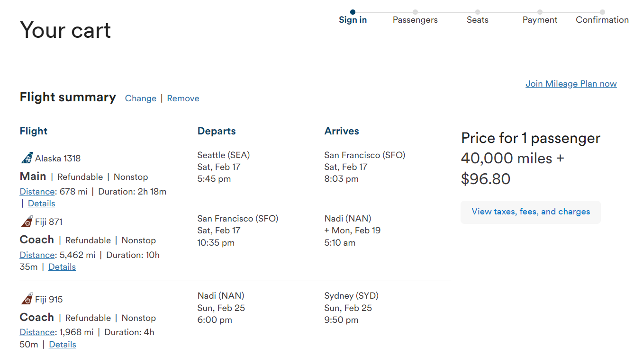Switch to the Seats step
This screenshot has width=643, height=364.
pos(477,19)
